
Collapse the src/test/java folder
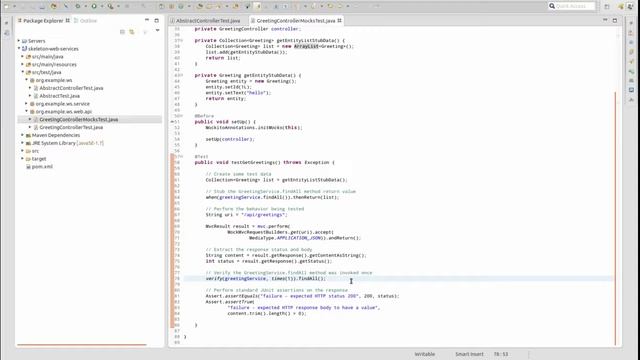22,72
